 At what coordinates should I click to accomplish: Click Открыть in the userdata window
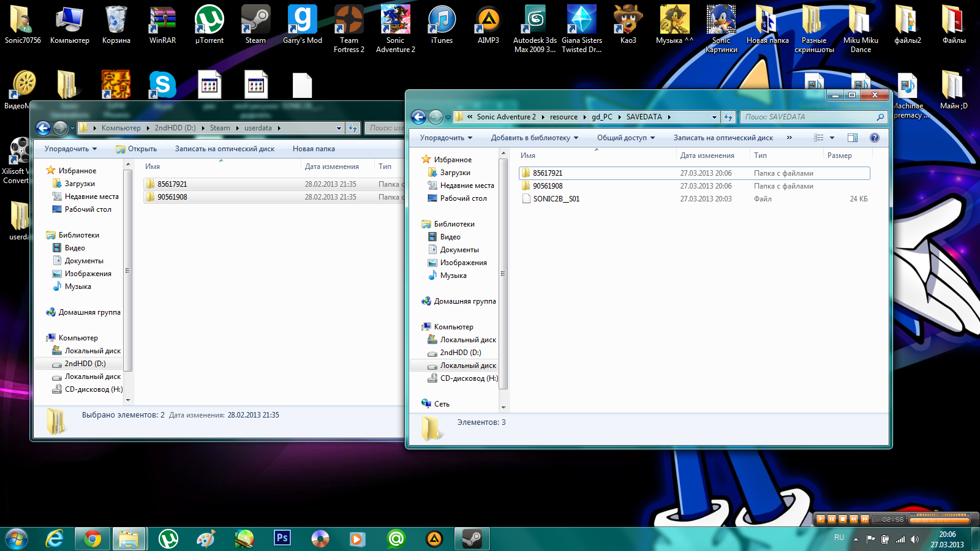136,149
